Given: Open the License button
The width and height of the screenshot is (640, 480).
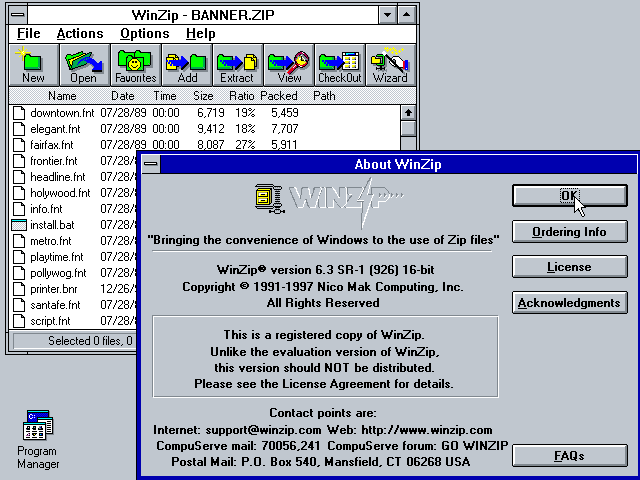Looking at the screenshot, I should tap(569, 267).
